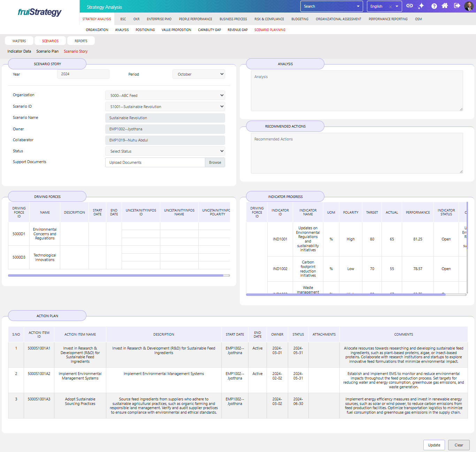Open the Select Status dropdown

click(165, 151)
